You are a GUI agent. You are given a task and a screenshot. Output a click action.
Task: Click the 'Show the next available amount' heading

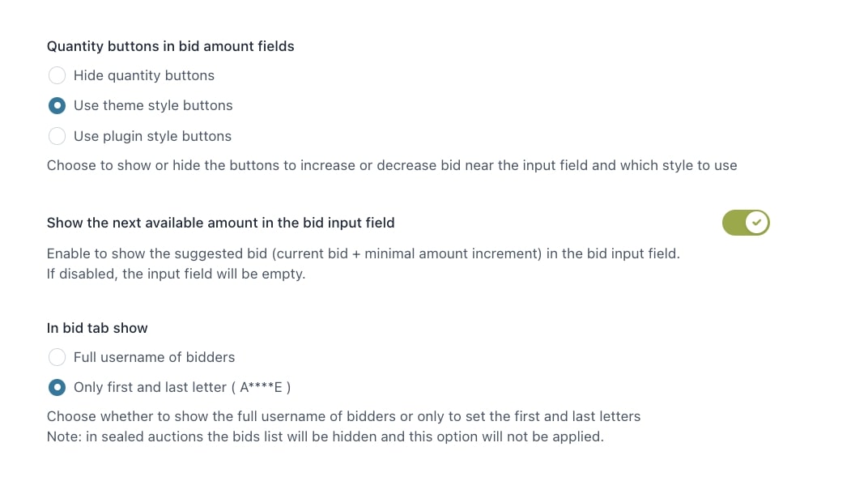[221, 223]
